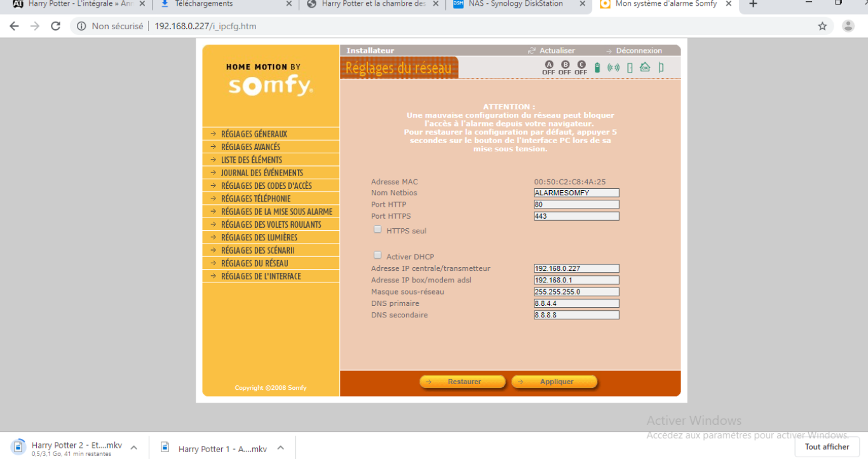Open Réglages des volets roulants

[271, 225]
